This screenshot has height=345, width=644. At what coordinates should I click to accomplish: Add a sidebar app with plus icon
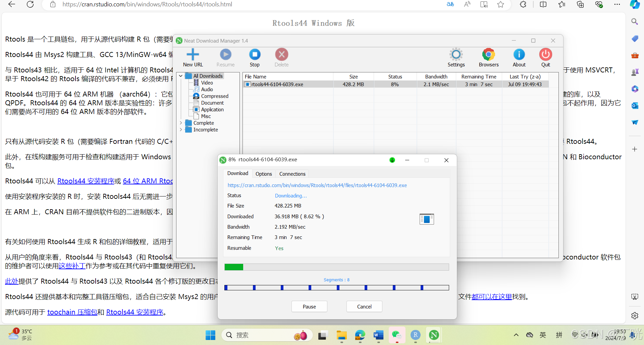pos(635,149)
